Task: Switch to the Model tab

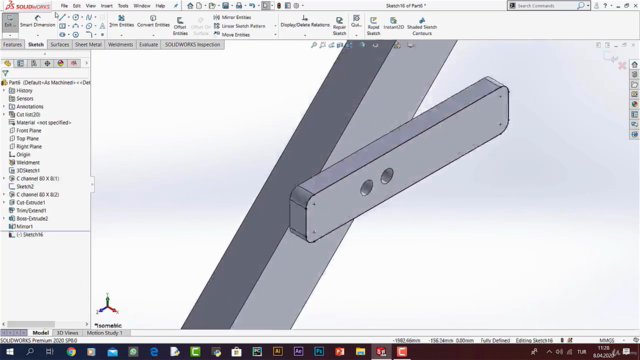Action: coord(40,333)
